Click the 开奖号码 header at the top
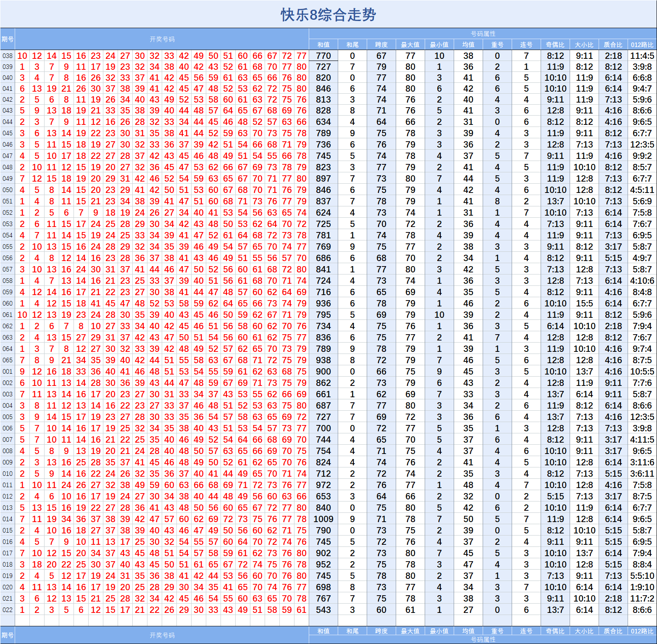657x644 pixels. point(162,39)
